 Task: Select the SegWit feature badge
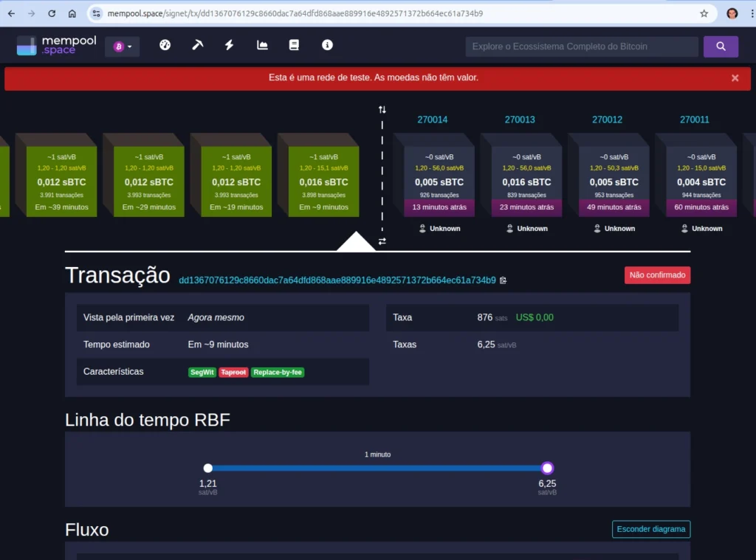pos(202,372)
